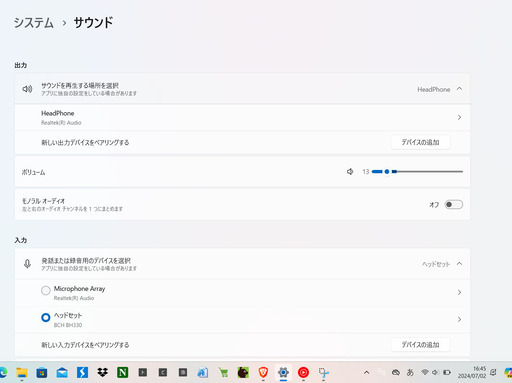Collapse the input device selection chevron

pos(459,264)
